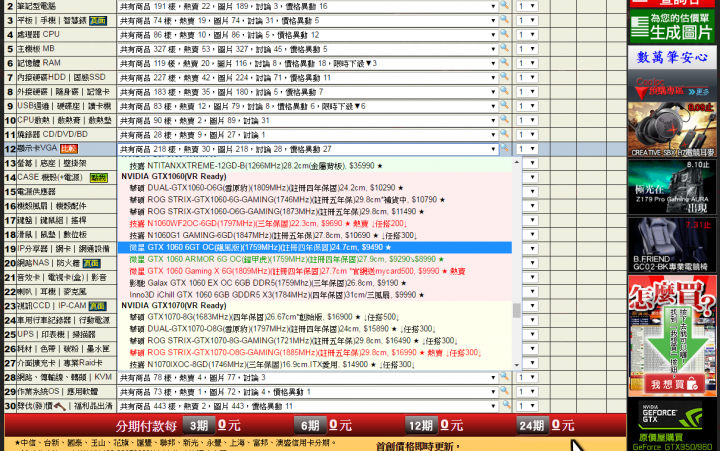Image resolution: width=720 pixels, height=451 pixels.
Task: Click the search magnifier in the HDD/SSD row
Action: coord(504,77)
